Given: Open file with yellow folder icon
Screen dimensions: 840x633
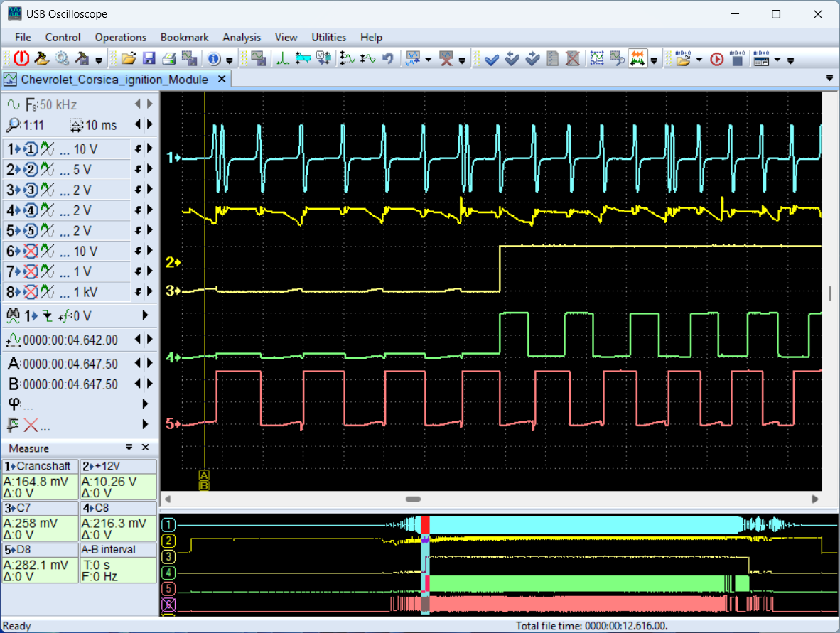Looking at the screenshot, I should click(129, 58).
